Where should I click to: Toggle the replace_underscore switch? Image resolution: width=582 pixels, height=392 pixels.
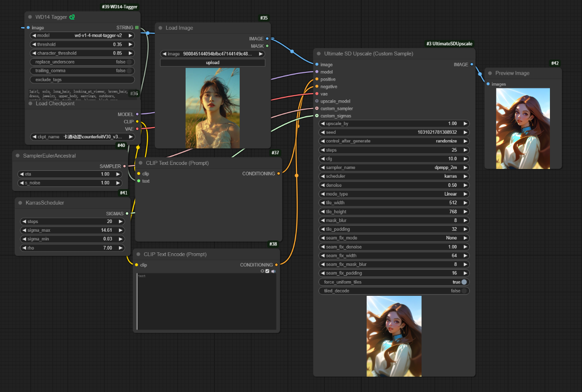pyautogui.click(x=130, y=62)
